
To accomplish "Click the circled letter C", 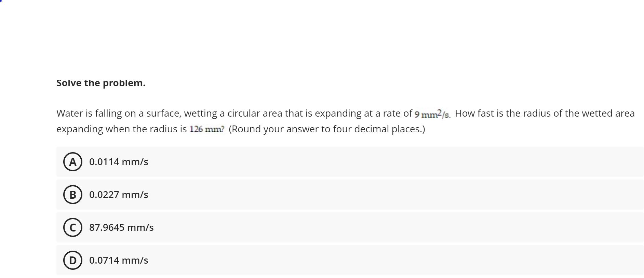I will point(72,227).
